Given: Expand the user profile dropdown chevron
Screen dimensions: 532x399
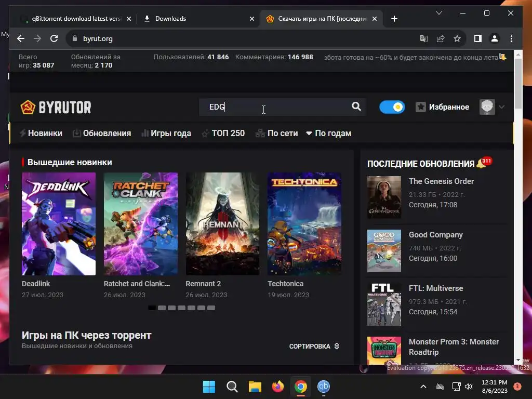Looking at the screenshot, I should (501, 107).
